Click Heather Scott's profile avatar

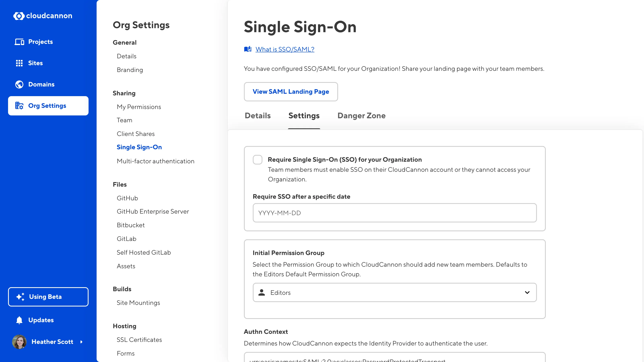click(19, 342)
